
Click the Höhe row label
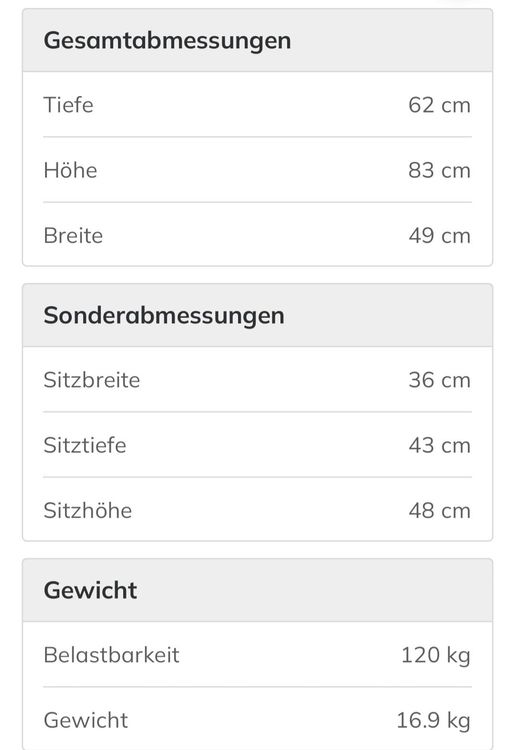tap(70, 170)
